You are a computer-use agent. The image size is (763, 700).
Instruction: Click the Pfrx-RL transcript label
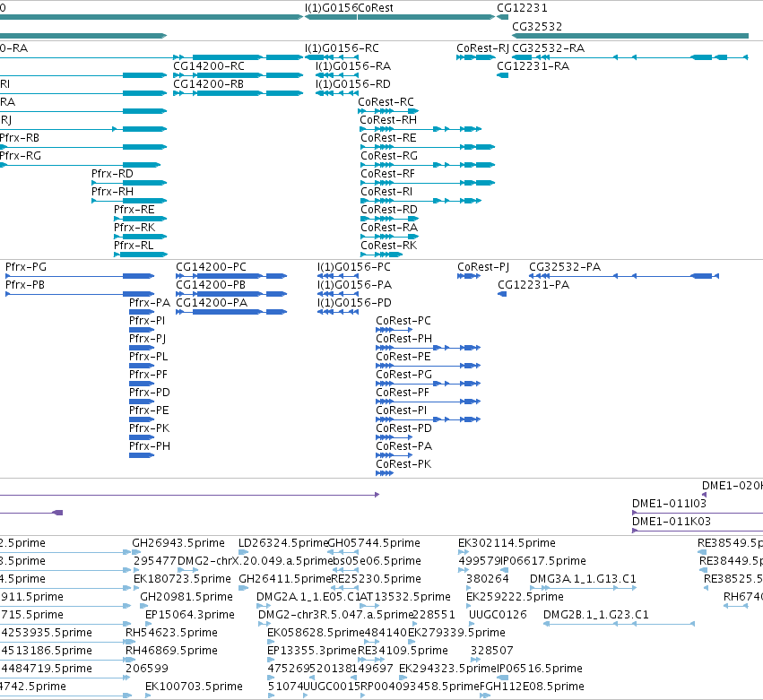[x=134, y=246]
